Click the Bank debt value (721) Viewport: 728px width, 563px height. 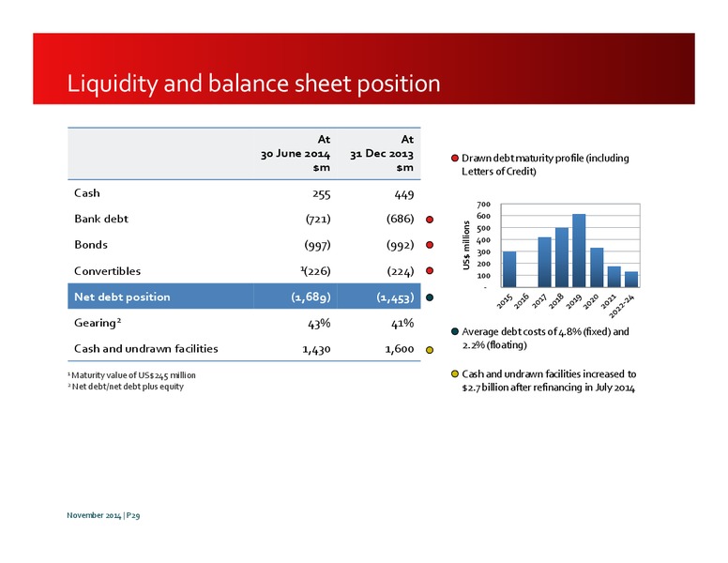tap(318, 219)
